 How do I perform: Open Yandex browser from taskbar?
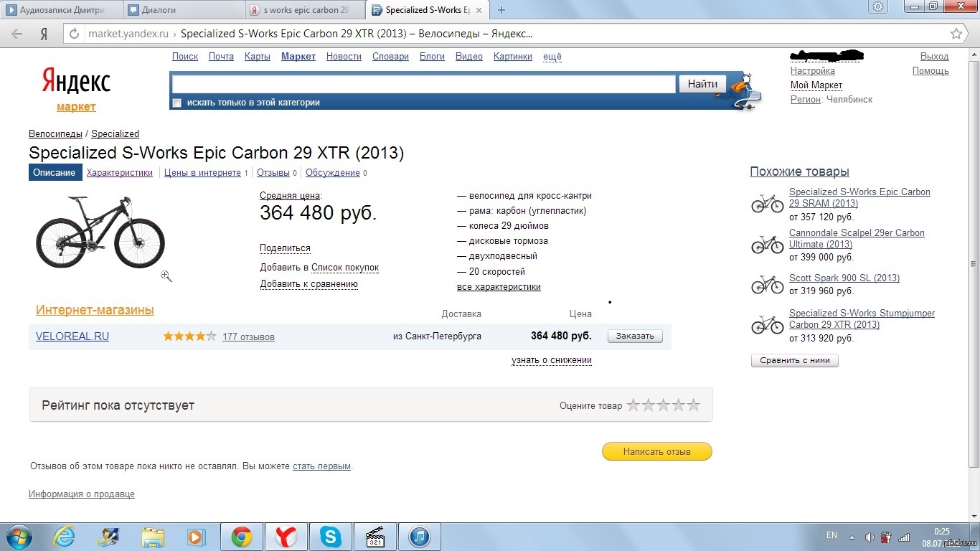286,537
